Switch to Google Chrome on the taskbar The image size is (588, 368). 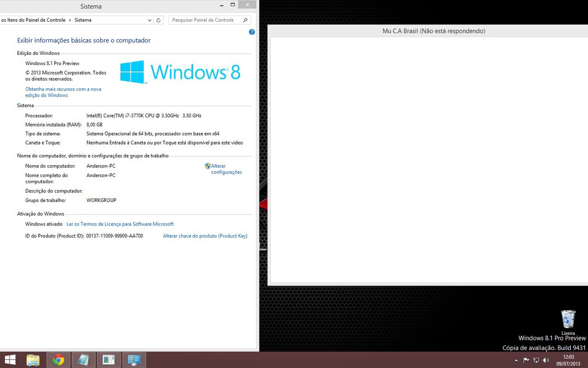pyautogui.click(x=58, y=360)
